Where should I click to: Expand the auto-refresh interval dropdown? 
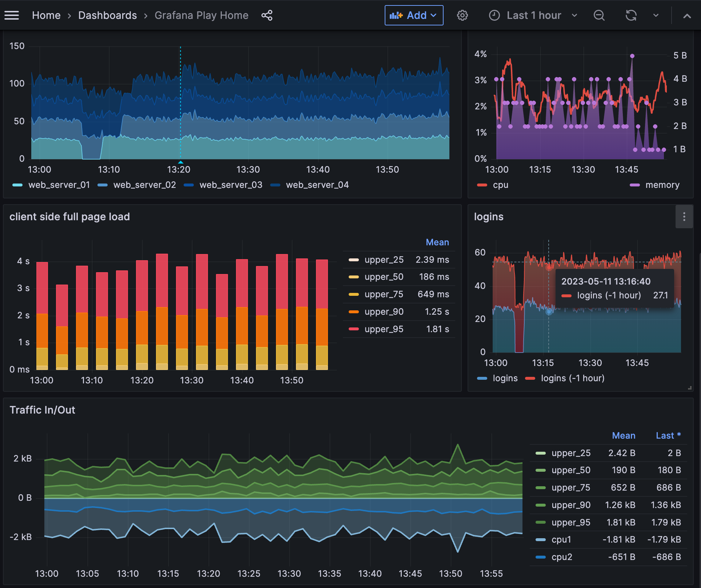(656, 15)
